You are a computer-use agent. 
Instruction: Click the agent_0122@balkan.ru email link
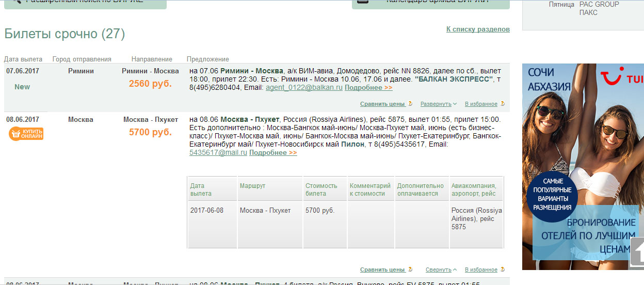[x=304, y=88]
